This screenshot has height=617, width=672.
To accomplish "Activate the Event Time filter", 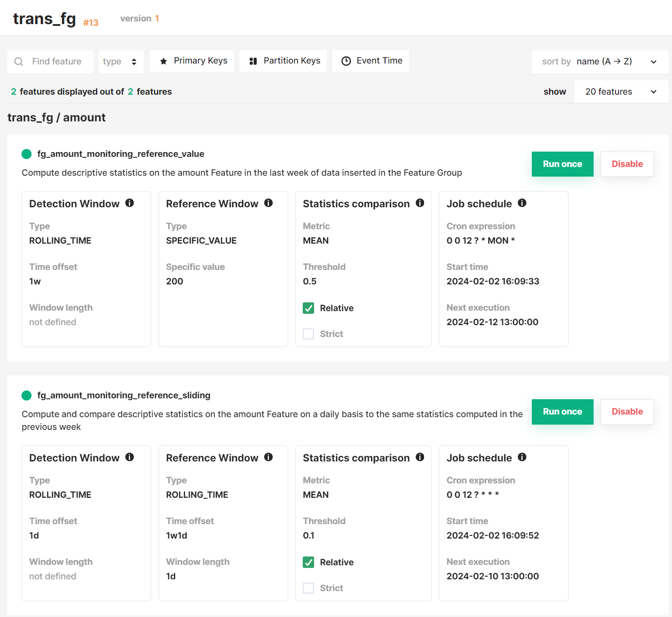I will pos(370,60).
